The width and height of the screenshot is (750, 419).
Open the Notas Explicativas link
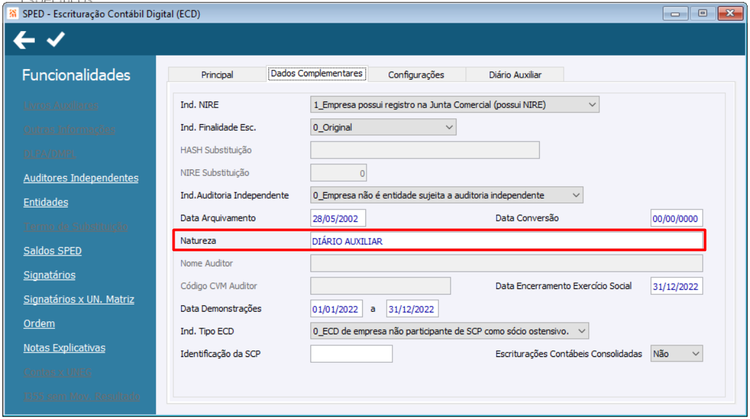point(65,348)
